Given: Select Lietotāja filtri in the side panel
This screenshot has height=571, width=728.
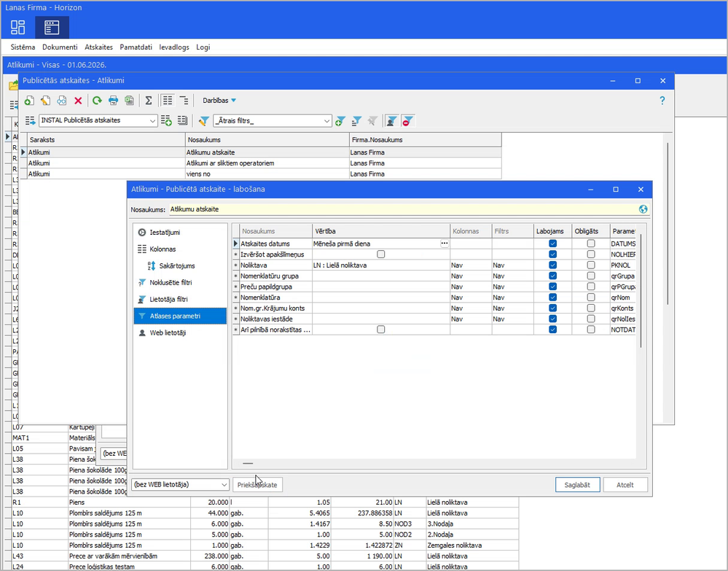Looking at the screenshot, I should click(x=180, y=299).
